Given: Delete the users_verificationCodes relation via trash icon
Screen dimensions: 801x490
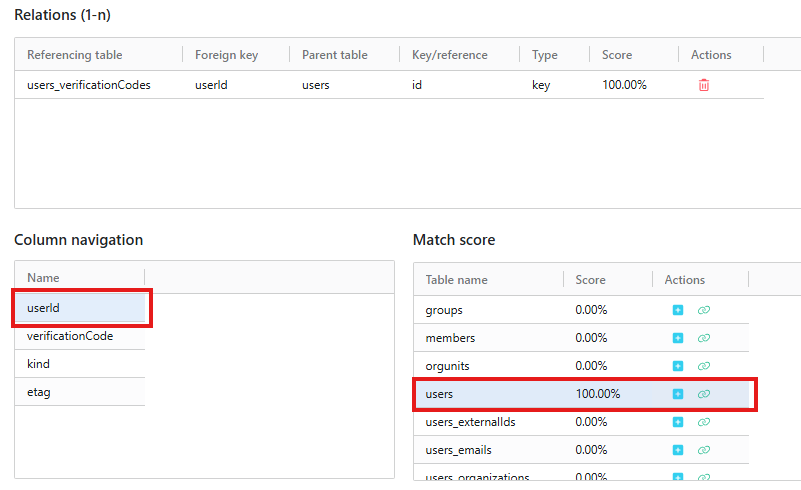Looking at the screenshot, I should tap(703, 85).
